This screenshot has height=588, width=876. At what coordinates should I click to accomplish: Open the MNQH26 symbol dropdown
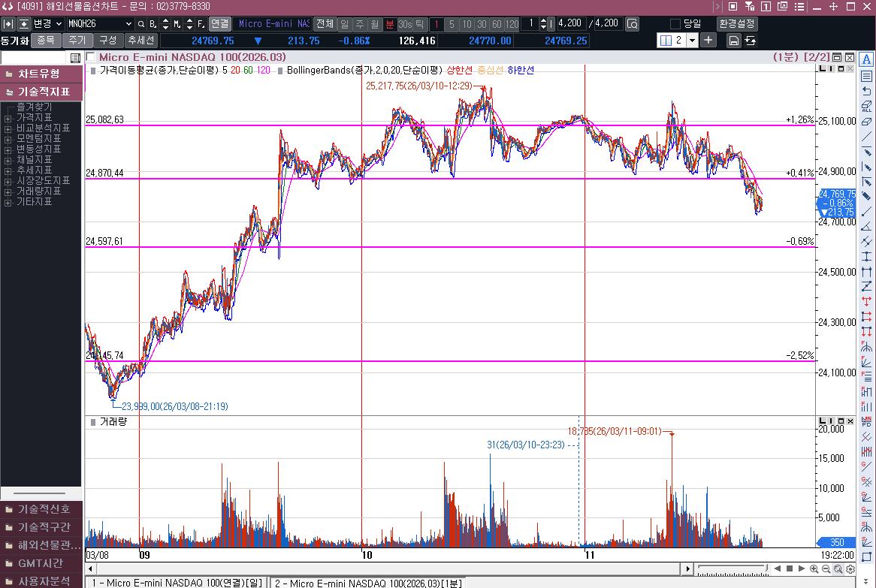tap(128, 24)
